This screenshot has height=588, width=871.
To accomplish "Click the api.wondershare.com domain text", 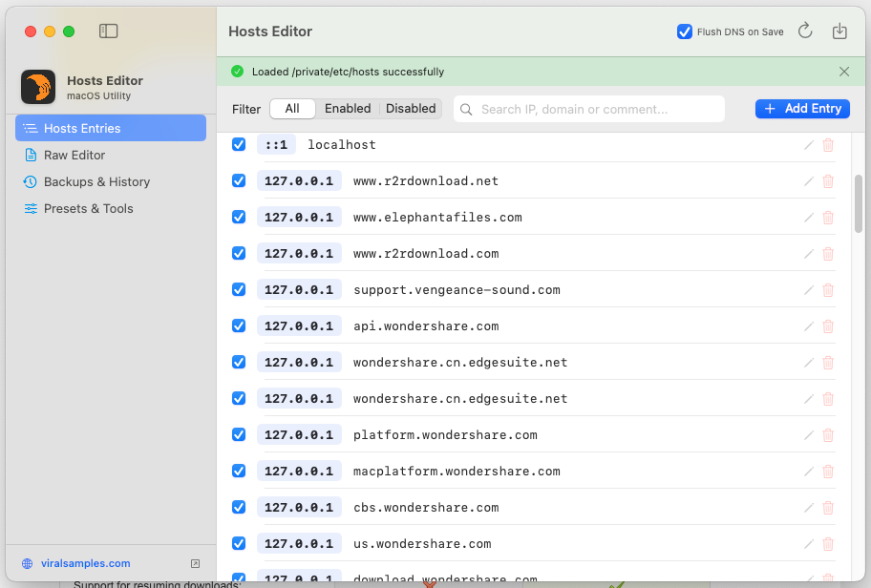I will coord(426,325).
